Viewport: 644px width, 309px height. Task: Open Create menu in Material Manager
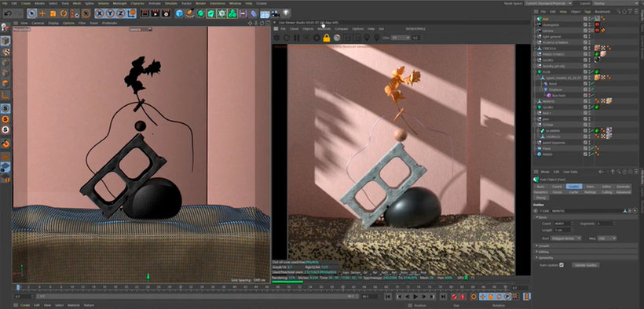coord(25,305)
